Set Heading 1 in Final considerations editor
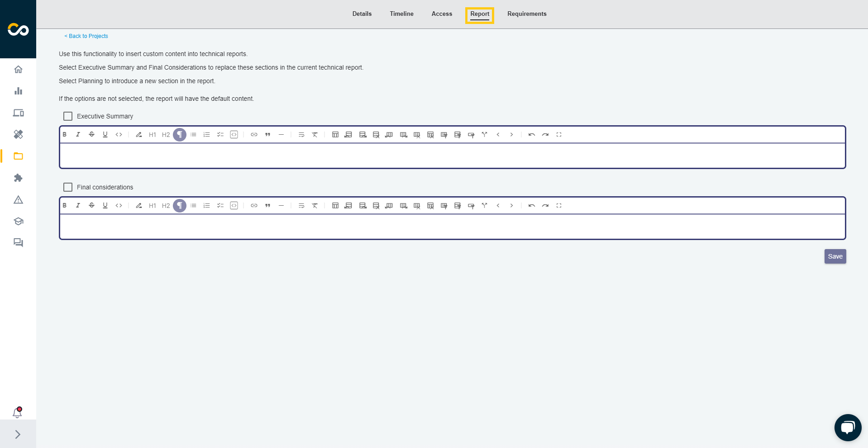The height and width of the screenshot is (448, 868). click(x=153, y=206)
